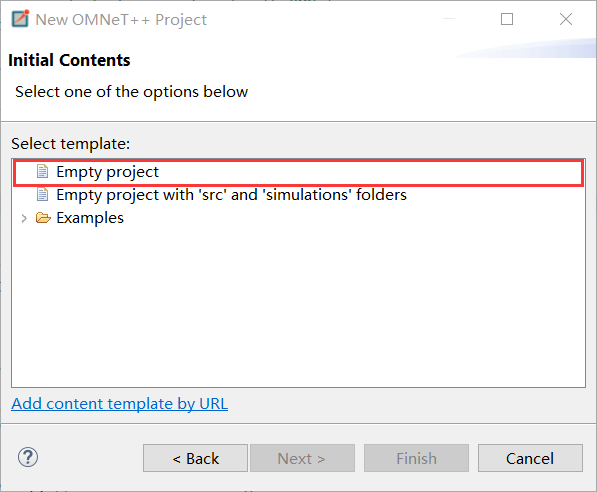The image size is (597, 492).
Task: Click the document icon beside Empty project
Action: pos(42,171)
